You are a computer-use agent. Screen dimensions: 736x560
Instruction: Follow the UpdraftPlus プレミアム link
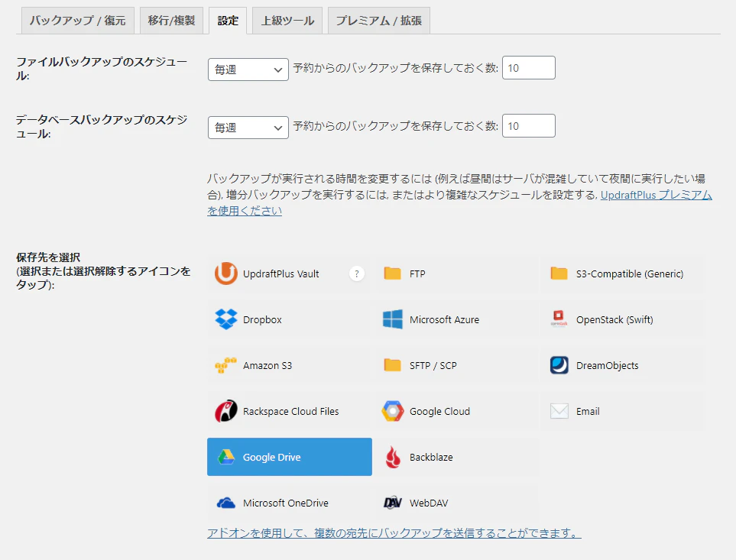tap(657, 195)
